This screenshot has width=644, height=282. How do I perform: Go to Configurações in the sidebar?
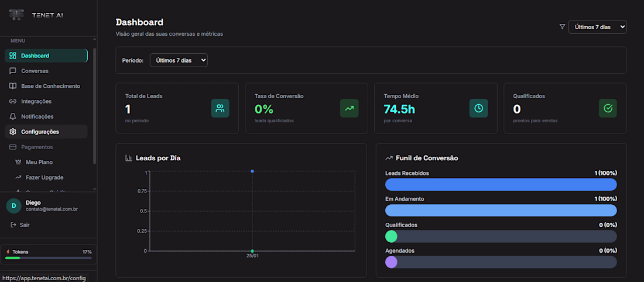point(46,132)
